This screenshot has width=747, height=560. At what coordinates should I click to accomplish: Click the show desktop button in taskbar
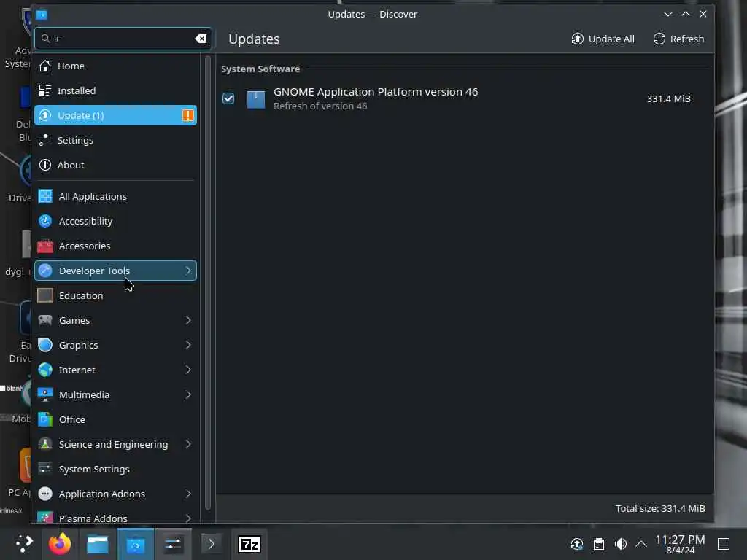724,544
